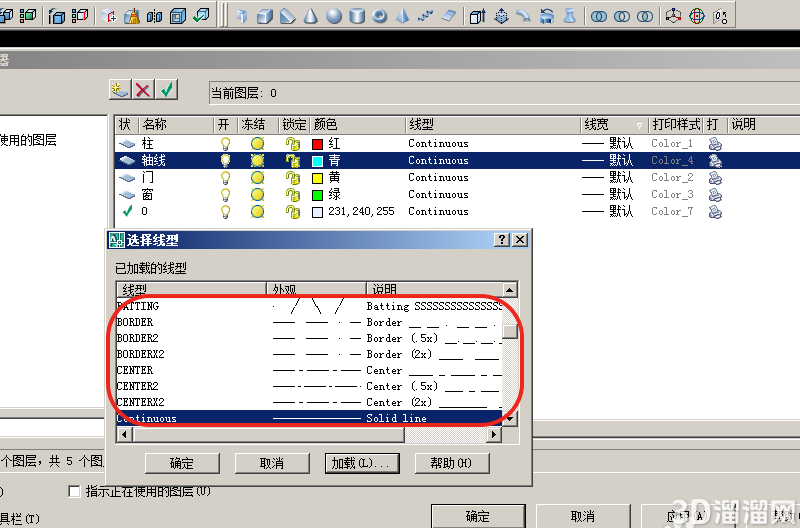Image resolution: width=800 pixels, height=528 pixels.
Task: Click 取消 in the layer manager window
Action: pos(583,516)
